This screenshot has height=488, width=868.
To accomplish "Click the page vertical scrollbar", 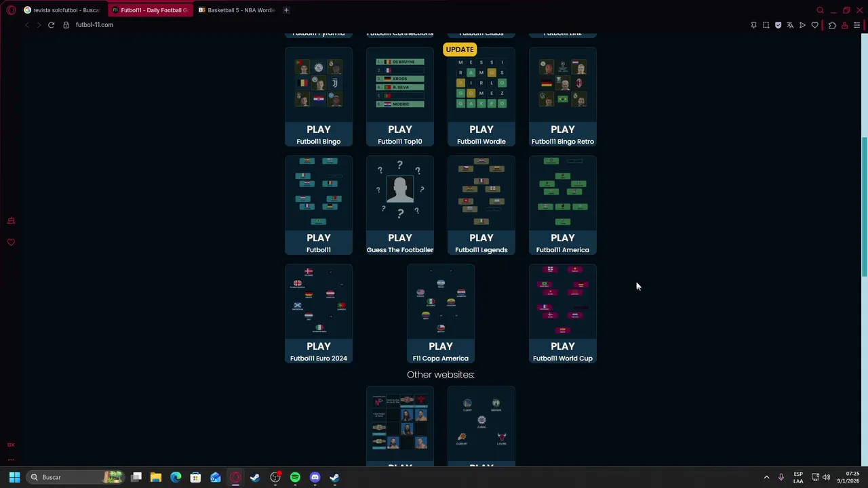I will click(864, 207).
